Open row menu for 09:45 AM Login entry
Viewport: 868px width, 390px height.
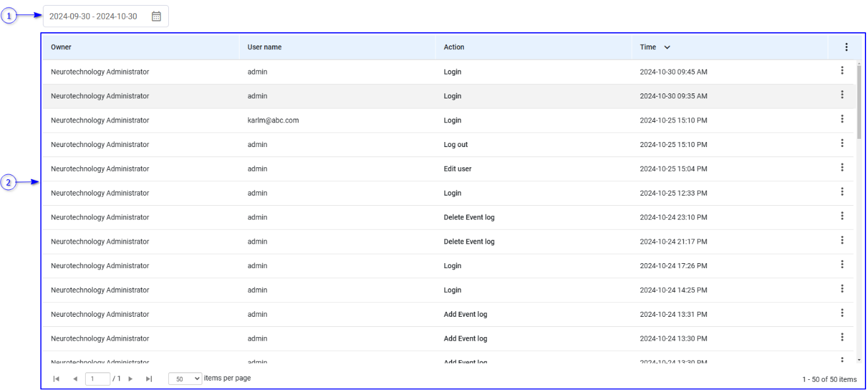842,71
